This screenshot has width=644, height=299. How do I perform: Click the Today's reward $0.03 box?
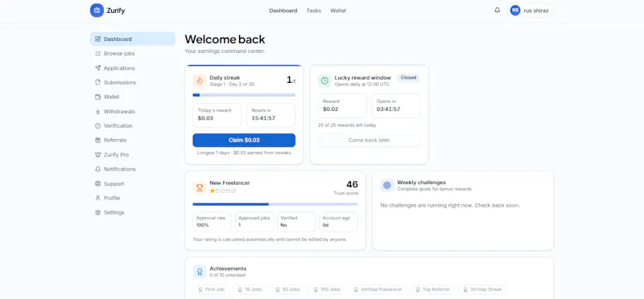pos(217,115)
